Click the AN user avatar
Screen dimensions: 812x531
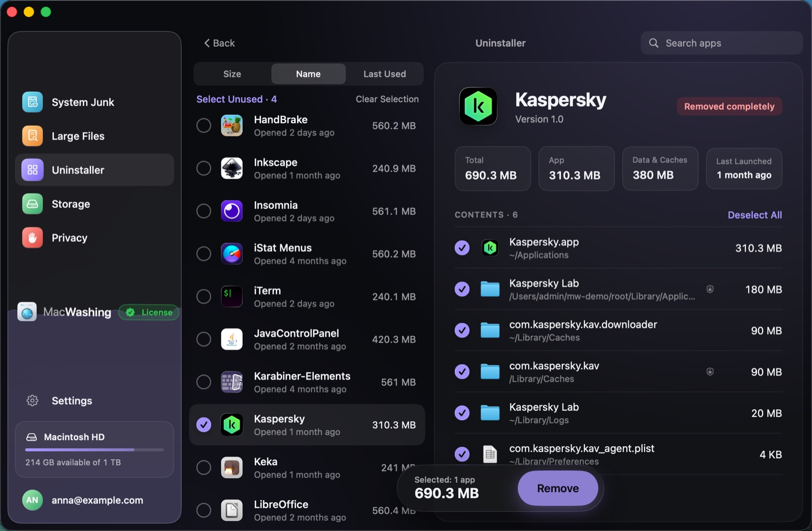(x=32, y=500)
